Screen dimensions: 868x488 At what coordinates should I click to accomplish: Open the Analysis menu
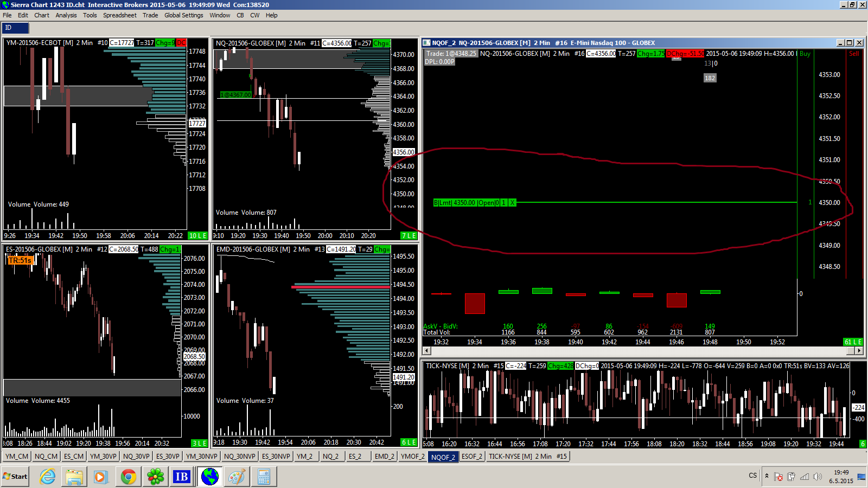pyautogui.click(x=66, y=15)
